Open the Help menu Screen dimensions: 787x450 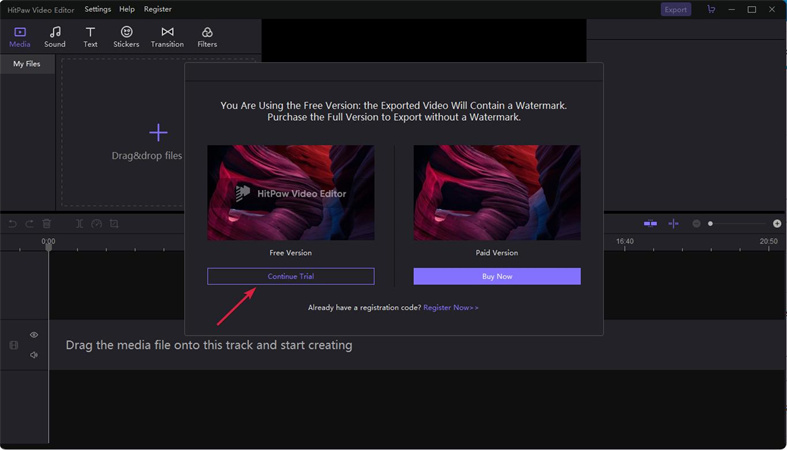[x=127, y=9]
